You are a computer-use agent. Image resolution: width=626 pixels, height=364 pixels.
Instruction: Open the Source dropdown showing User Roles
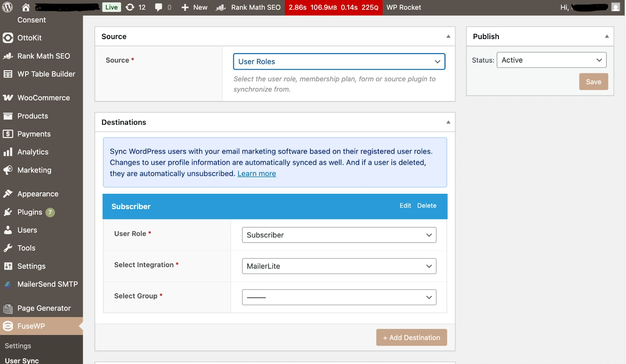click(x=339, y=61)
